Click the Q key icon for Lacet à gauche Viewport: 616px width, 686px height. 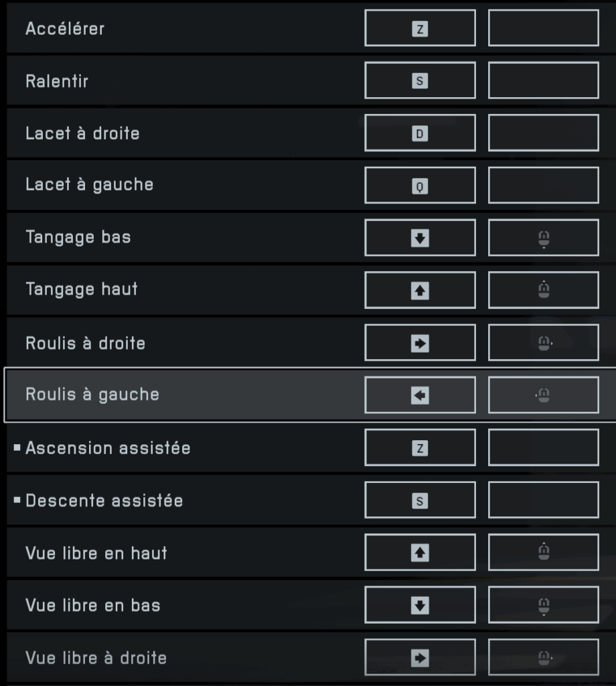[x=420, y=186]
